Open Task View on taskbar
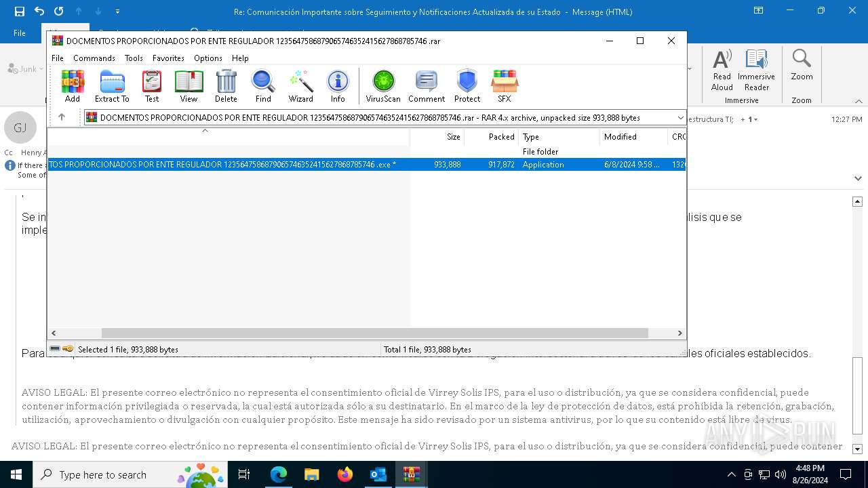868x488 pixels. [245, 474]
